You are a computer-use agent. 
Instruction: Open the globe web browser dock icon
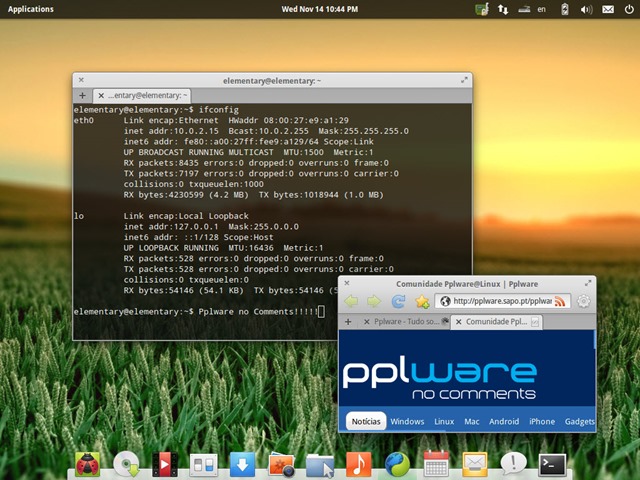pyautogui.click(x=397, y=464)
